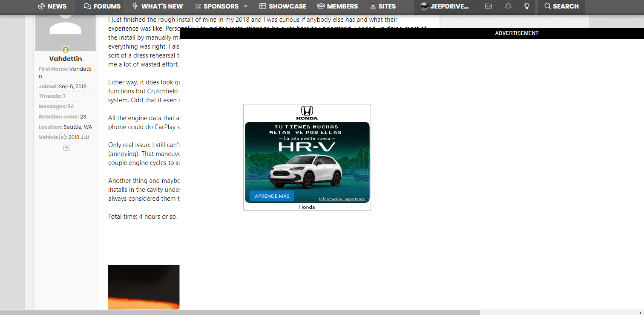Click the Threads count 7

[64, 96]
